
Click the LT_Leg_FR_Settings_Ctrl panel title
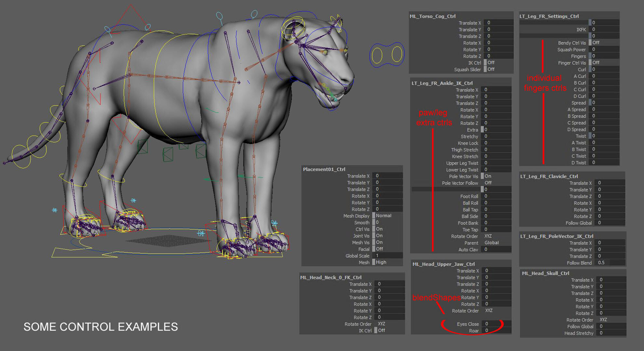[549, 16]
